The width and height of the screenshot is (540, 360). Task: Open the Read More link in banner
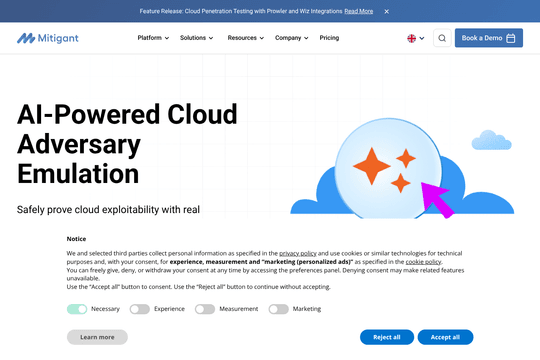pos(359,11)
